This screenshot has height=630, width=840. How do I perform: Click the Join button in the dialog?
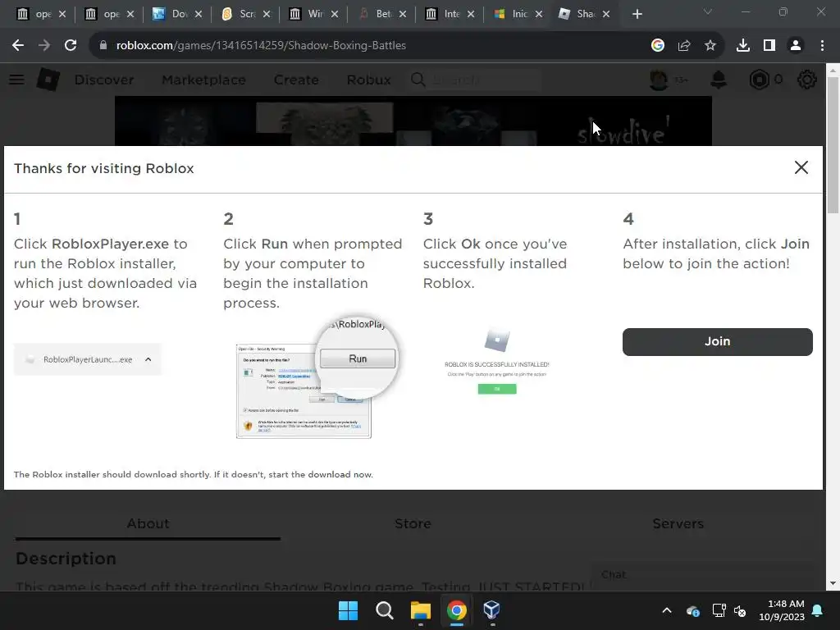717,342
